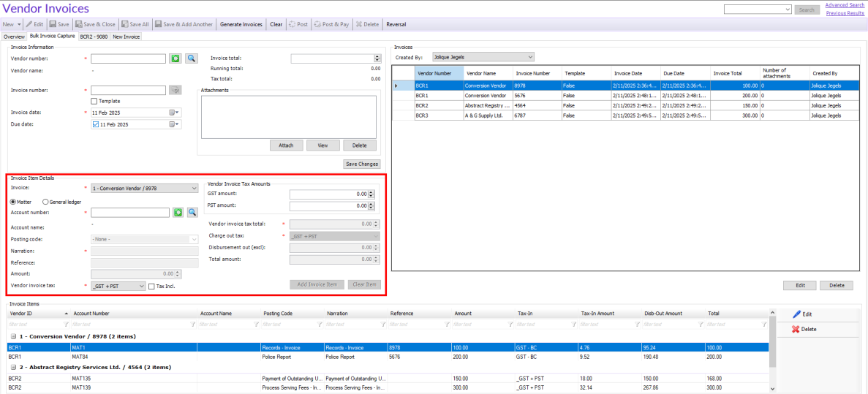Filter Narration column with funnel icon
The height and width of the screenshot is (394, 868).
point(382,324)
